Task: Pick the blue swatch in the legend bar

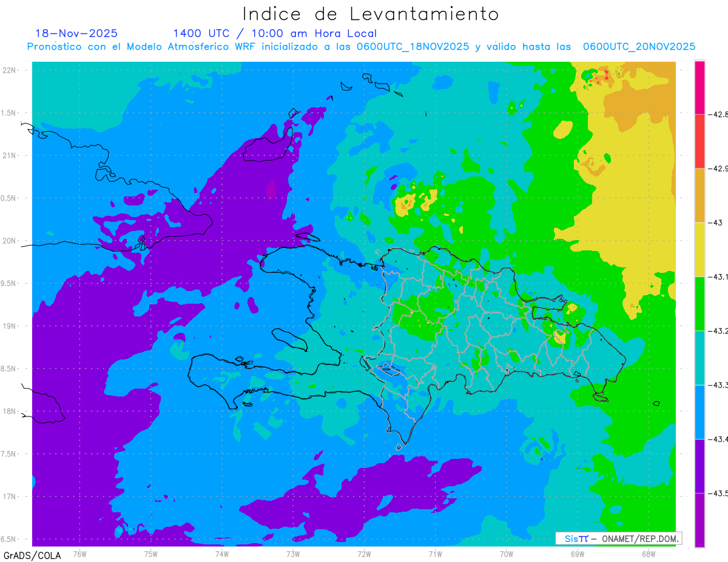Action: (699, 412)
